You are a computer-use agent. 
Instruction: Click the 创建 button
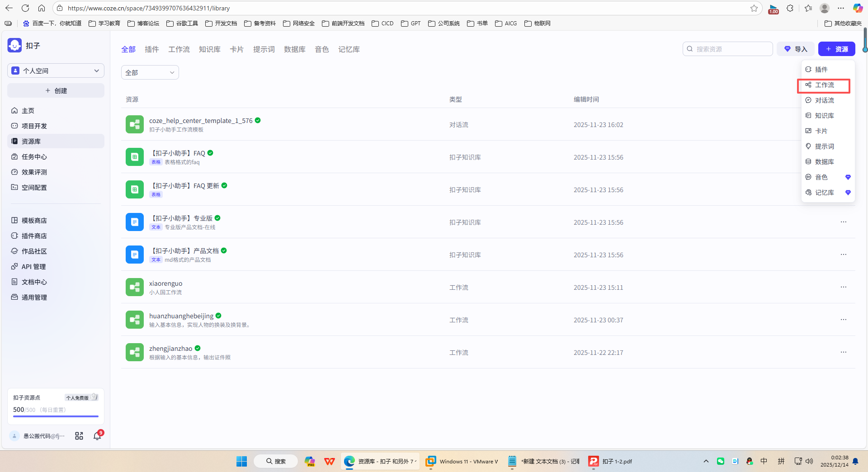[x=56, y=90]
